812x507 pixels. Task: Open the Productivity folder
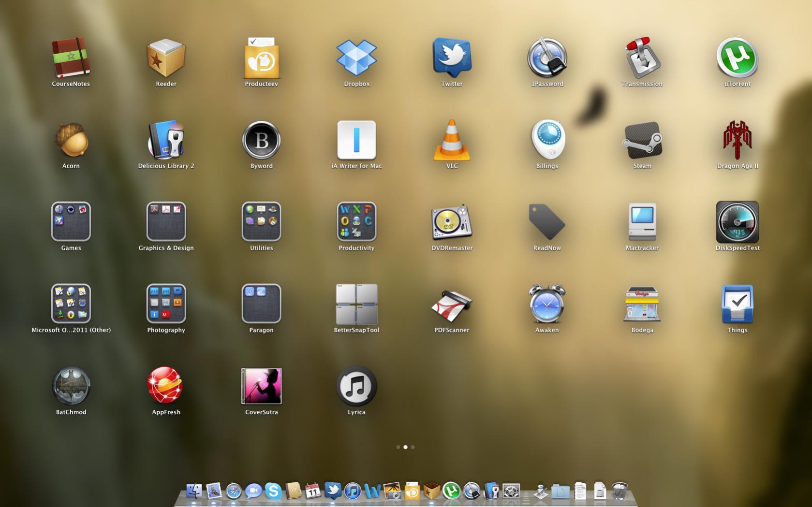point(356,221)
